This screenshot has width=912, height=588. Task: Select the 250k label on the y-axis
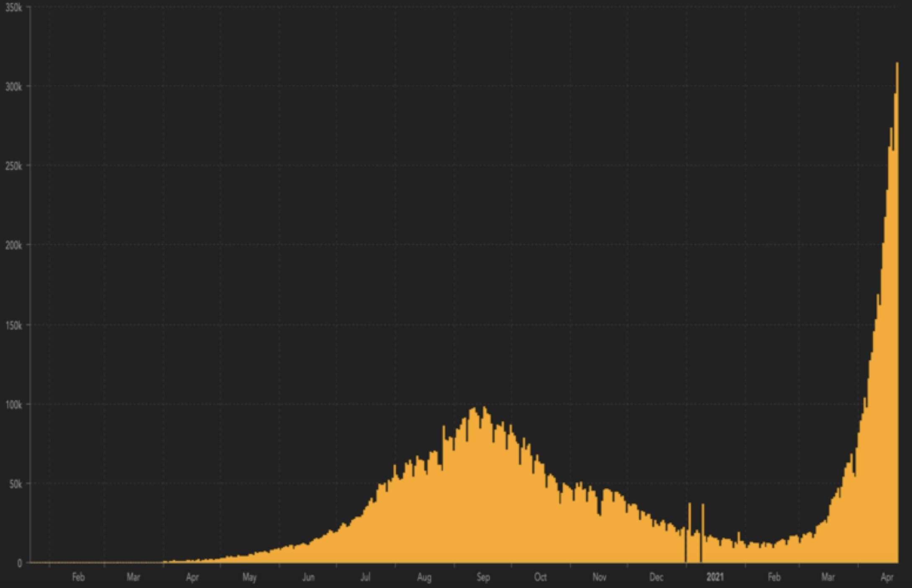coord(14,166)
